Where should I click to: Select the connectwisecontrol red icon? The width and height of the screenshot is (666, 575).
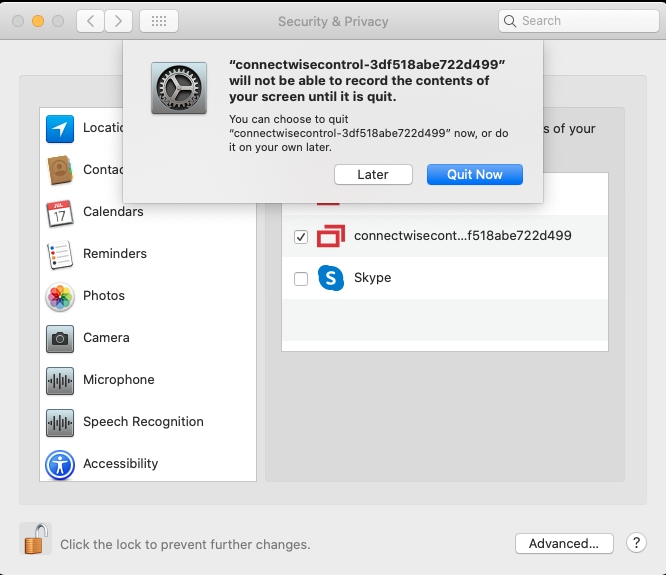pos(331,236)
